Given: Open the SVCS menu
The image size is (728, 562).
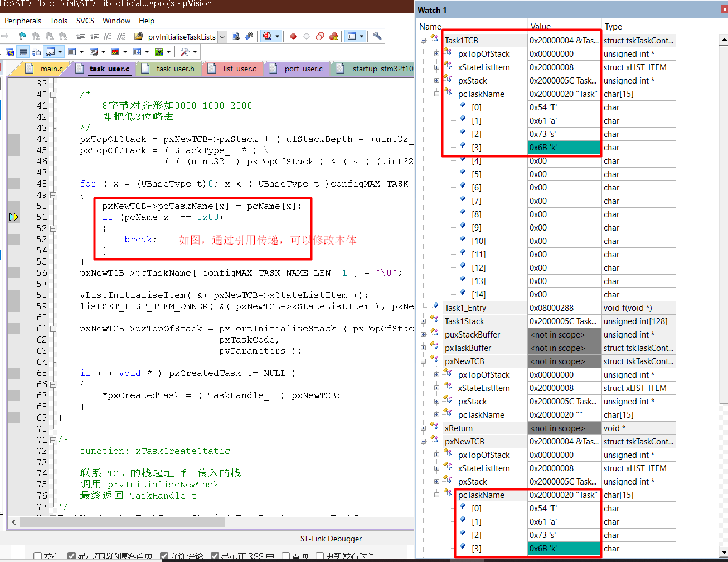Looking at the screenshot, I should coord(85,21).
